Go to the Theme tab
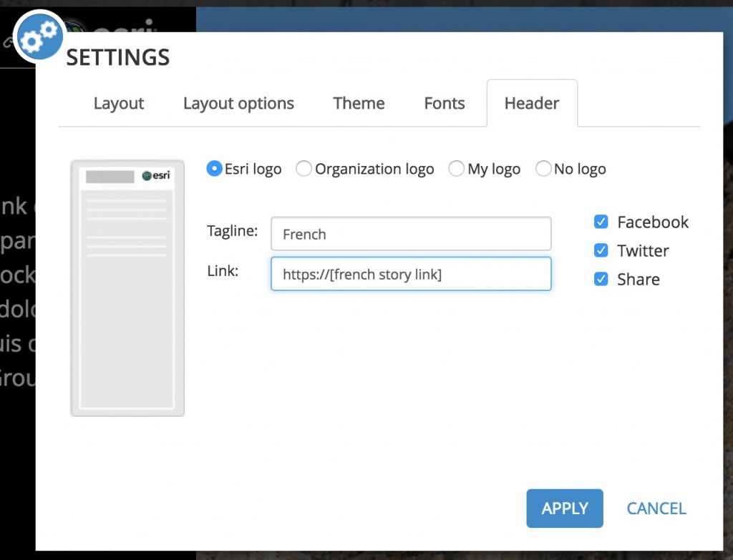Screen dimensions: 733x560 pos(359,104)
